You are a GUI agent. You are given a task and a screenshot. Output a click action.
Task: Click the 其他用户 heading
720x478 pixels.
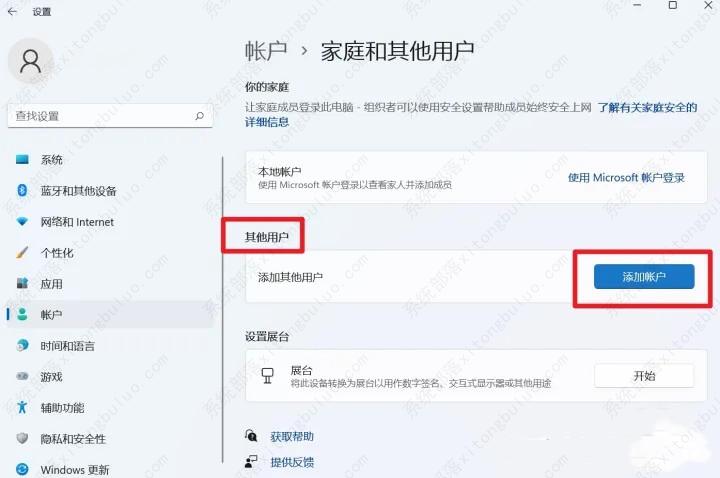coord(266,237)
